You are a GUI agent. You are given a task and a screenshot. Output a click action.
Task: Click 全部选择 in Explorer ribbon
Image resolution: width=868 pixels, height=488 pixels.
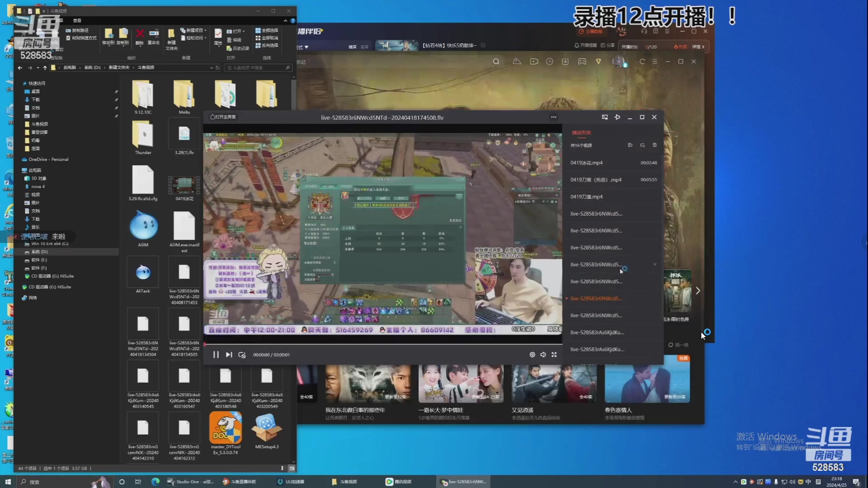click(x=267, y=30)
